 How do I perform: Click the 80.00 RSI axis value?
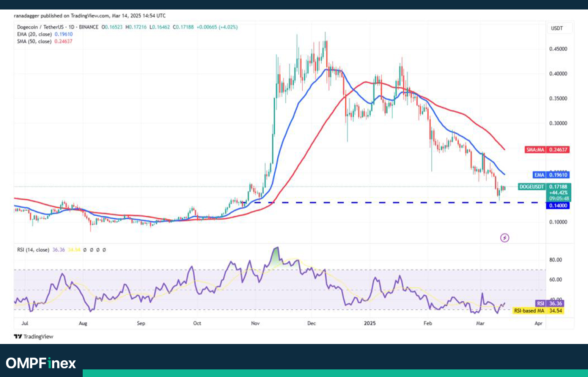[555, 260]
